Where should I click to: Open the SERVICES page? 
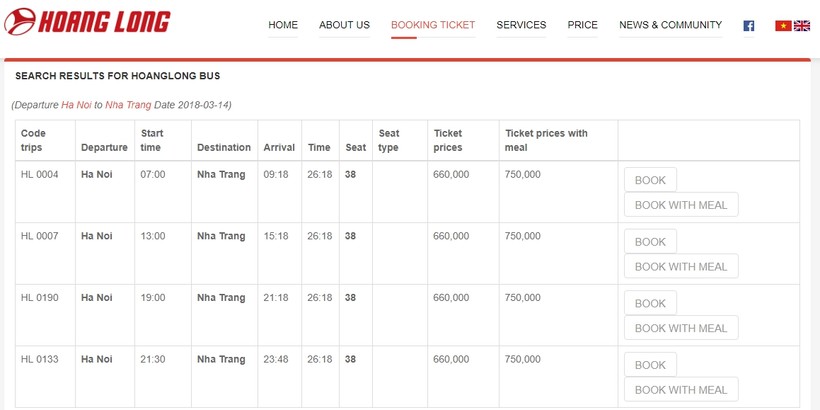521,25
